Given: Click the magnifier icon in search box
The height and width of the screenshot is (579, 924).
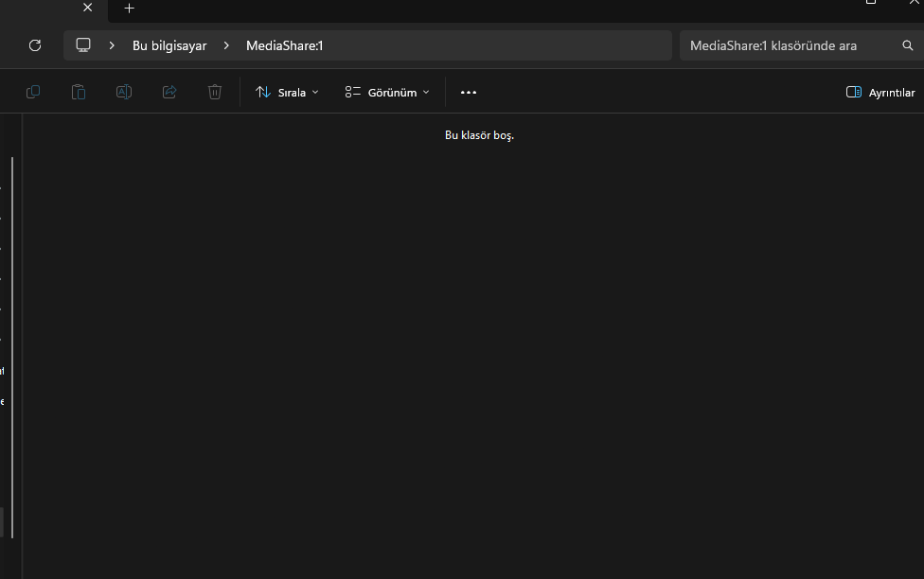Looking at the screenshot, I should coord(908,45).
